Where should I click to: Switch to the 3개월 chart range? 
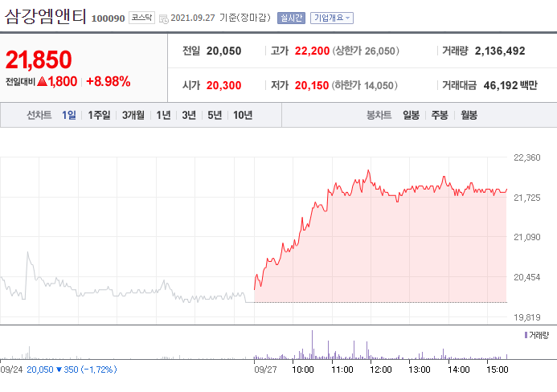click(133, 115)
